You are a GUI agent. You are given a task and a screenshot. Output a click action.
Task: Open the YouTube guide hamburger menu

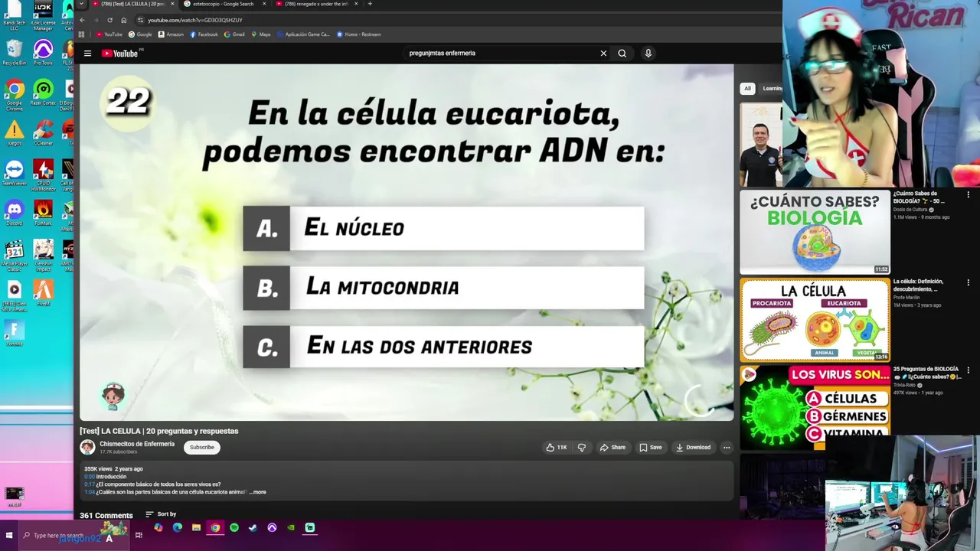[x=87, y=54]
